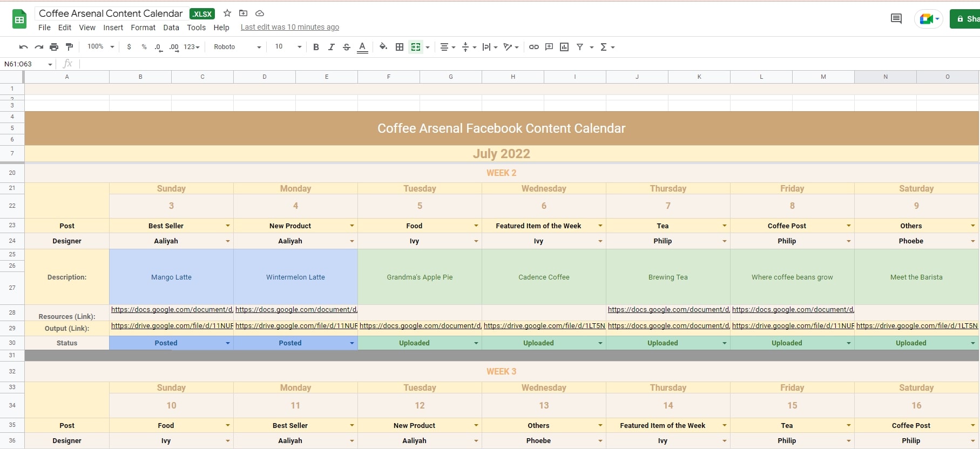Select the 'Meet the Barista' cell

(x=917, y=277)
